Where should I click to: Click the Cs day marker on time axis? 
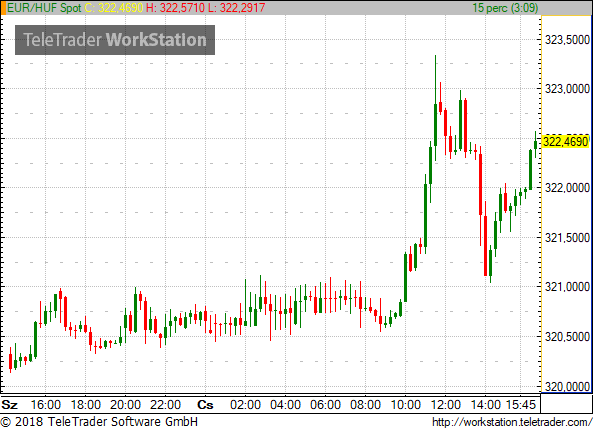point(205,405)
